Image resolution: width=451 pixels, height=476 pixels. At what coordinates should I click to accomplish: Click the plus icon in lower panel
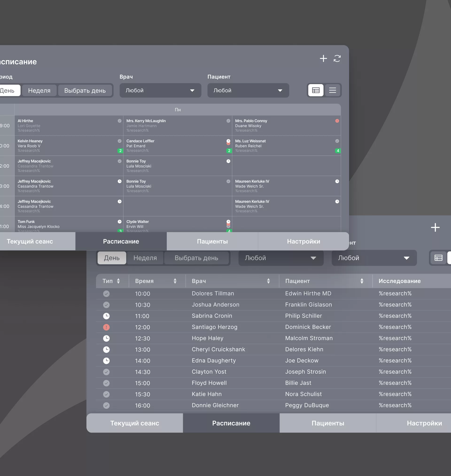(435, 227)
